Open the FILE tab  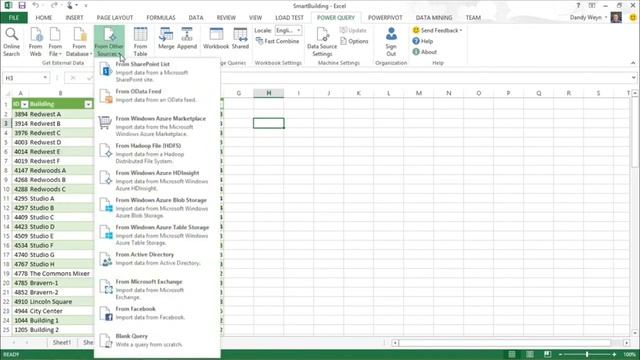click(x=14, y=18)
